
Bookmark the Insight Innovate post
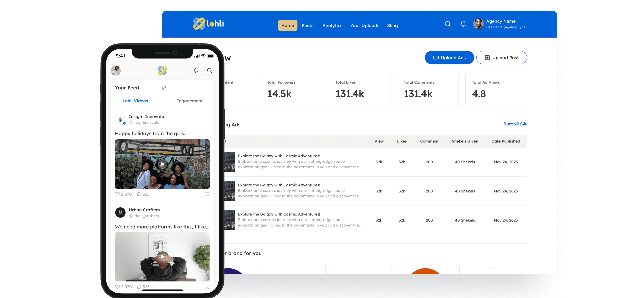click(207, 194)
